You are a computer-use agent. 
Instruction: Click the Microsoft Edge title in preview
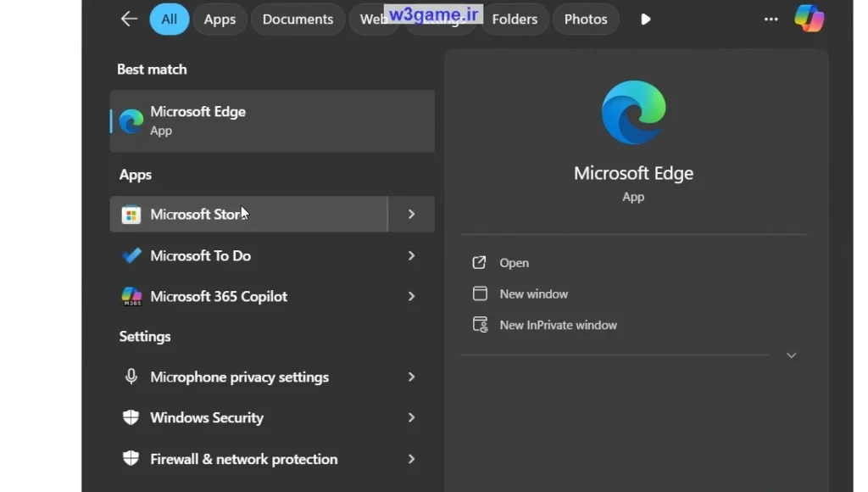pos(634,173)
